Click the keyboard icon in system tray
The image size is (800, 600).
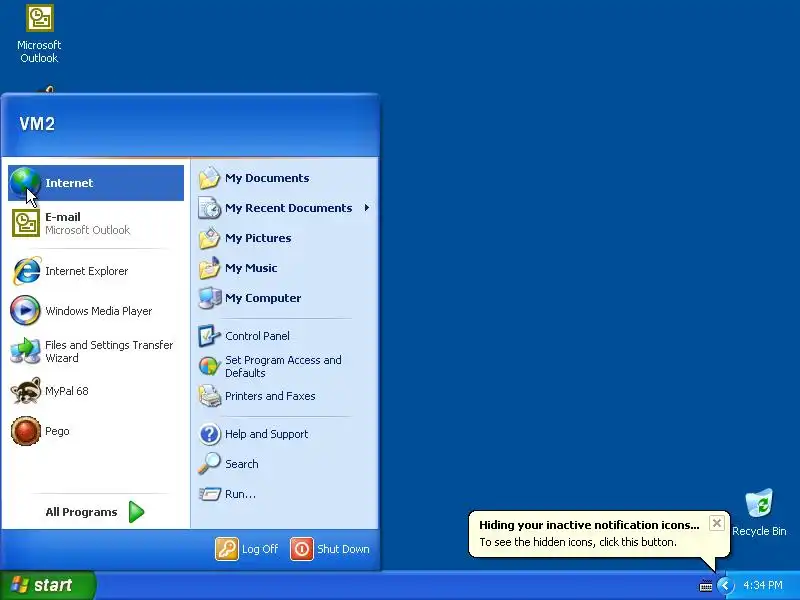pos(706,586)
